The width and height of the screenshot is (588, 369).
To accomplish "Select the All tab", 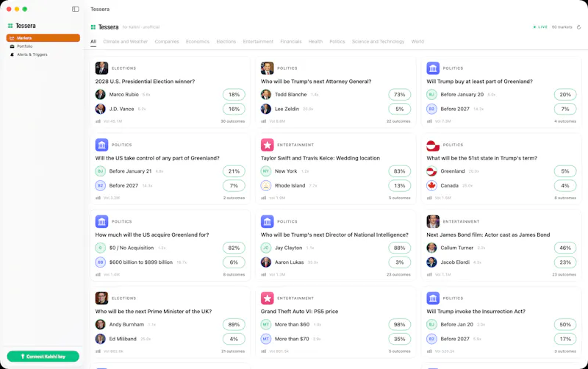I will coord(93,42).
